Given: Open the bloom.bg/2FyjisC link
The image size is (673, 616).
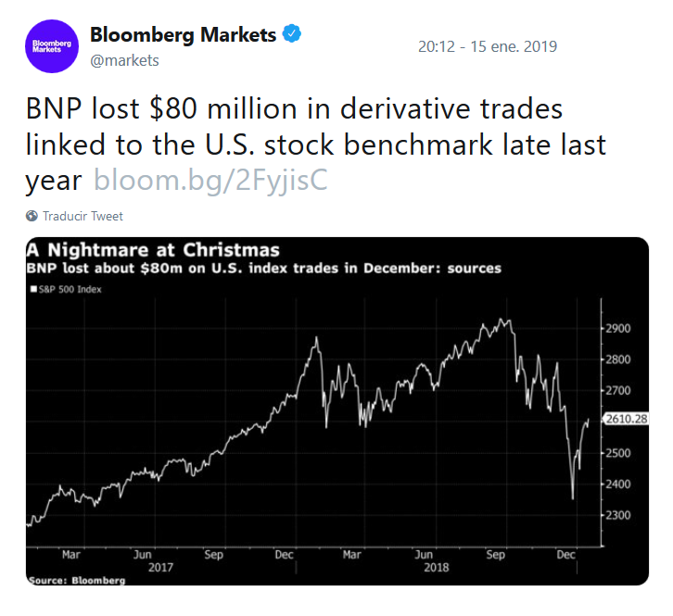Looking at the screenshot, I should coord(210,180).
